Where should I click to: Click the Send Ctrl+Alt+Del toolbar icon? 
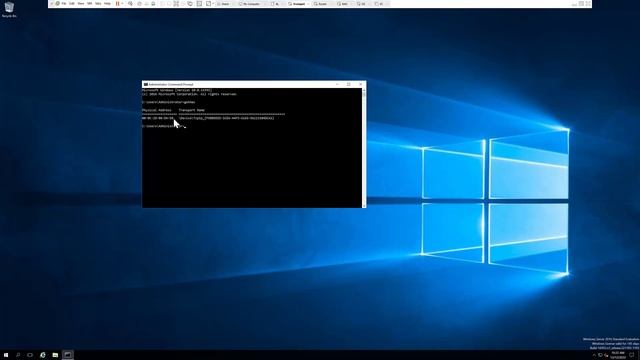[131, 4]
